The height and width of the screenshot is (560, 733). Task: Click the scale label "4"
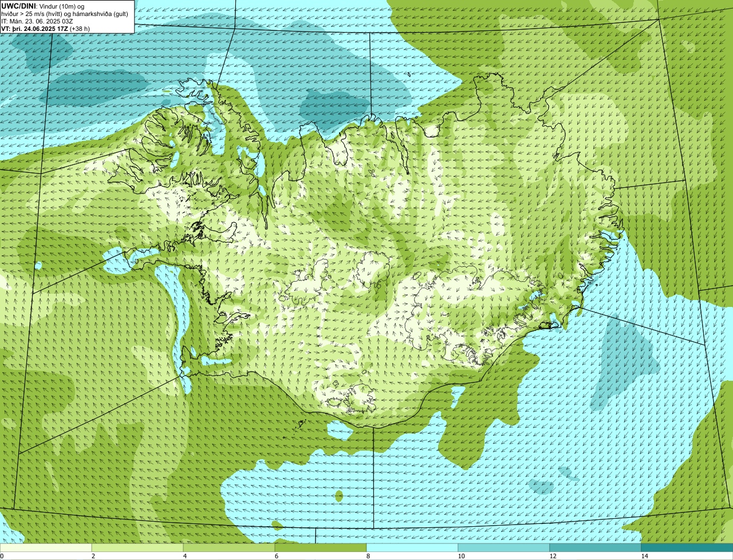[x=184, y=556]
